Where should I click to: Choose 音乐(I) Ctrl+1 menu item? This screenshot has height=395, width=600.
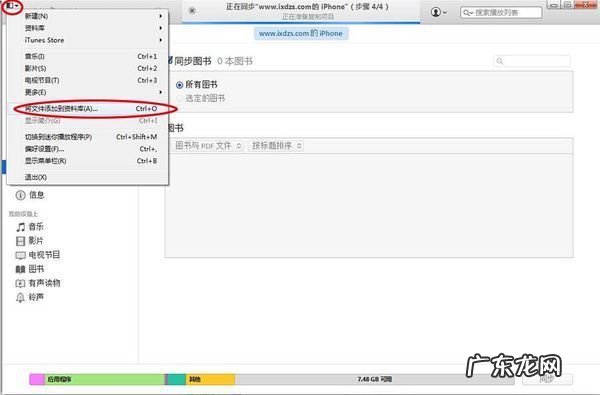[x=88, y=56]
